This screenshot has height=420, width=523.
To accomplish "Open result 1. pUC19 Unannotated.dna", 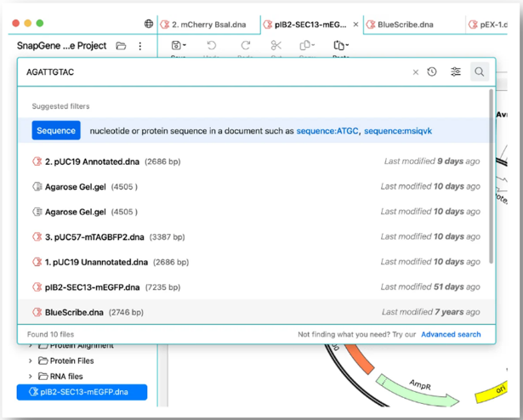I will [256, 262].
